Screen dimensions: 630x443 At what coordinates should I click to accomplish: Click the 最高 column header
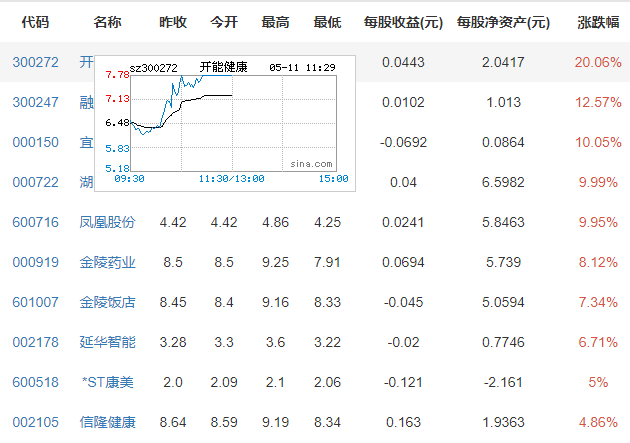click(275, 22)
